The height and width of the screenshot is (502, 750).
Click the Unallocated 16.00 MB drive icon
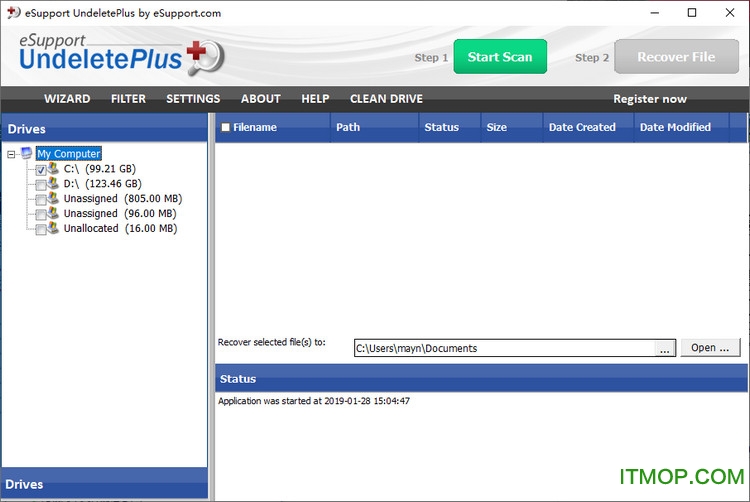[53, 229]
